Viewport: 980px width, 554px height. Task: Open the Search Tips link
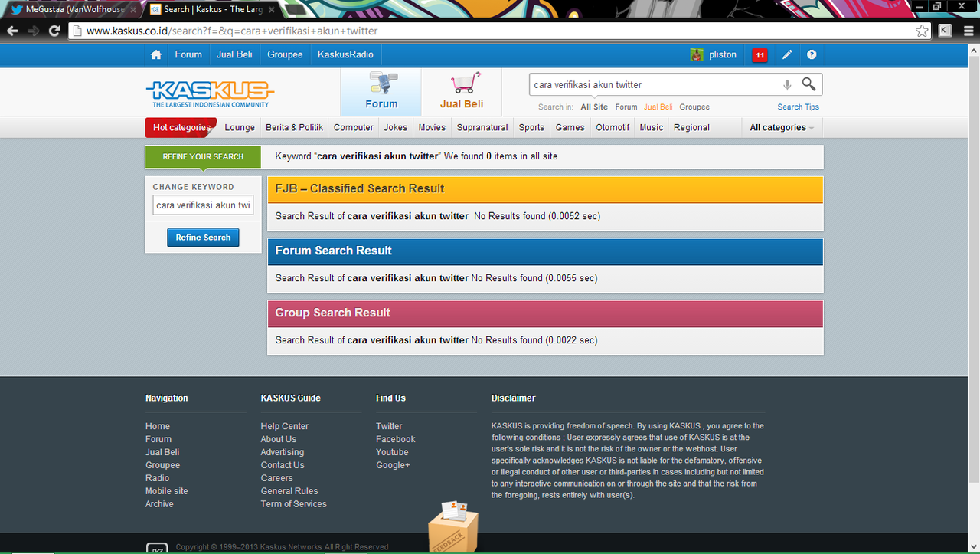[x=799, y=107]
